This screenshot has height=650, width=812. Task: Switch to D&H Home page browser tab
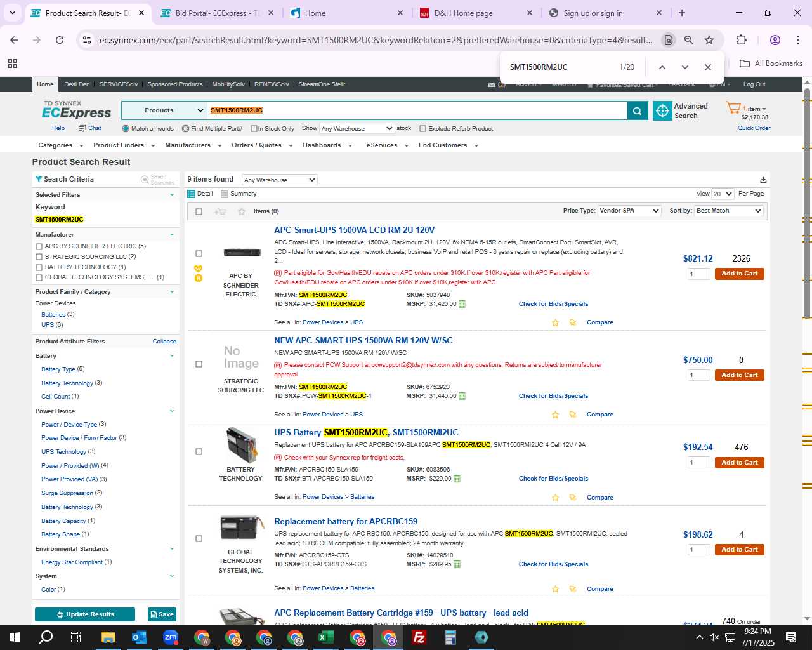click(x=476, y=13)
